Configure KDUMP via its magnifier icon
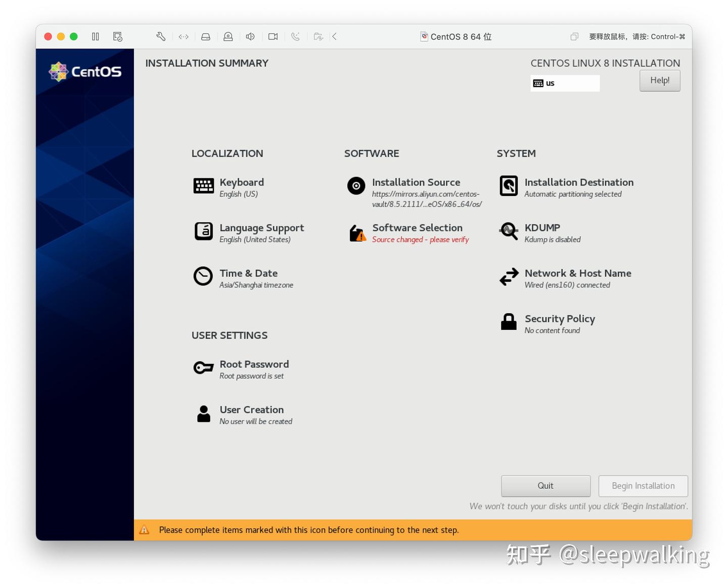Screen dimensions: 728x588 tap(509, 232)
